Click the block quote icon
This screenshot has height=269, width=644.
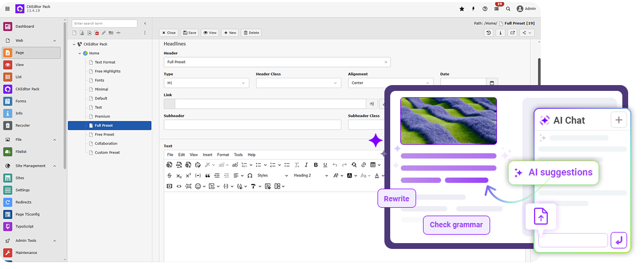(x=208, y=175)
